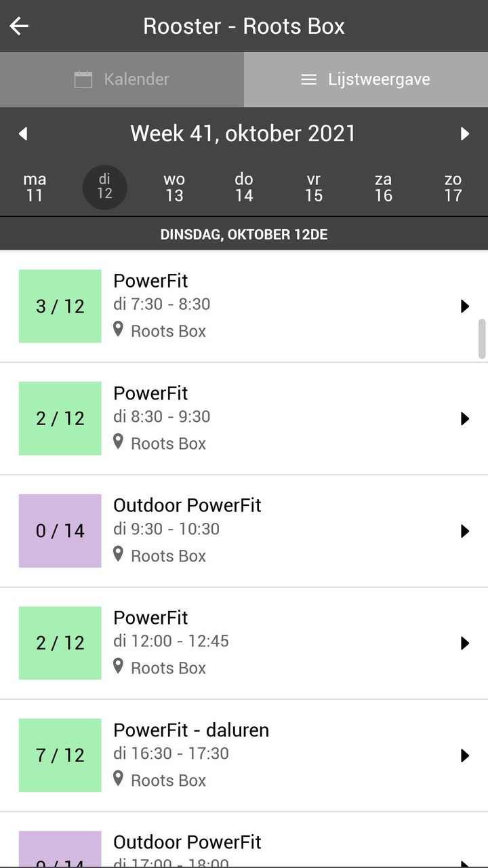This screenshot has height=868, width=488.
Task: Click the purple 0 / 14 capacity box
Action: [x=60, y=531]
